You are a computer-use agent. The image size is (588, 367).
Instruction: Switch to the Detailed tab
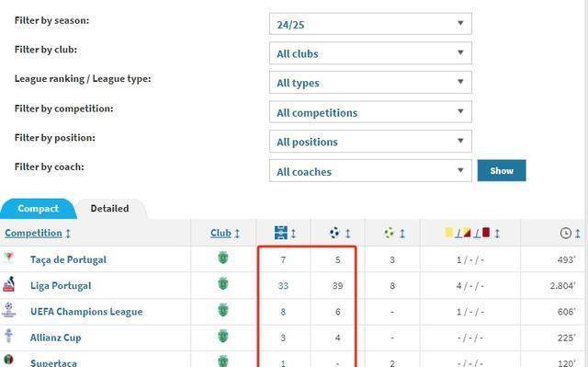(110, 209)
